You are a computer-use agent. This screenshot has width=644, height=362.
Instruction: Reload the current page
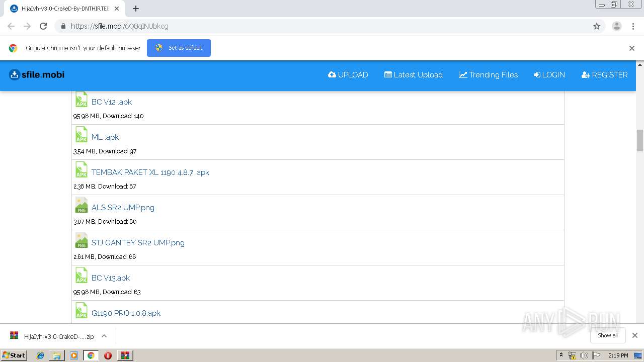[x=43, y=26]
